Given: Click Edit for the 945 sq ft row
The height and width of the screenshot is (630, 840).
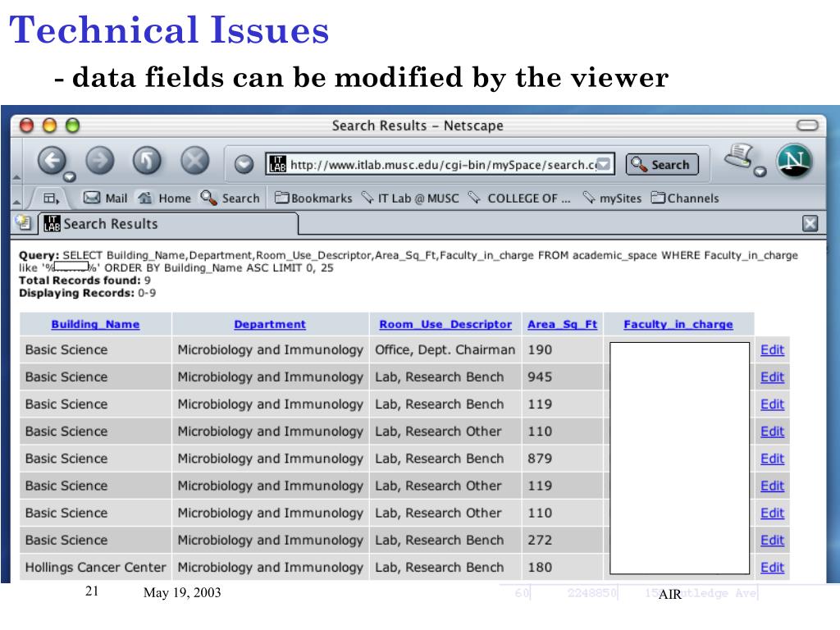Looking at the screenshot, I should [772, 377].
